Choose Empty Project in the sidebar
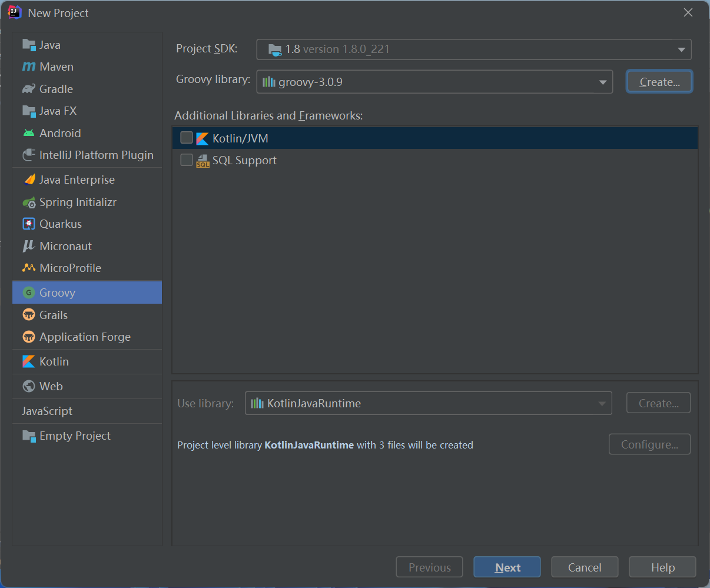 click(75, 436)
